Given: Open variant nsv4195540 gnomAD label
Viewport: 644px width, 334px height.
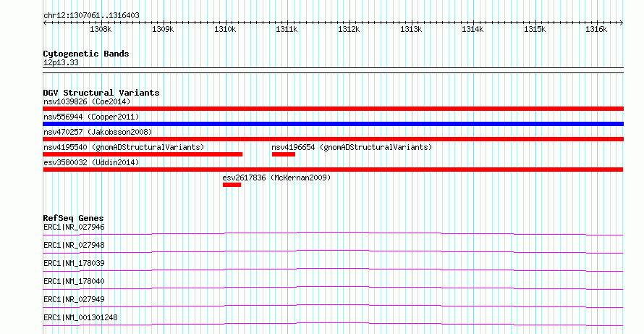Looking at the screenshot, I should [124, 147].
